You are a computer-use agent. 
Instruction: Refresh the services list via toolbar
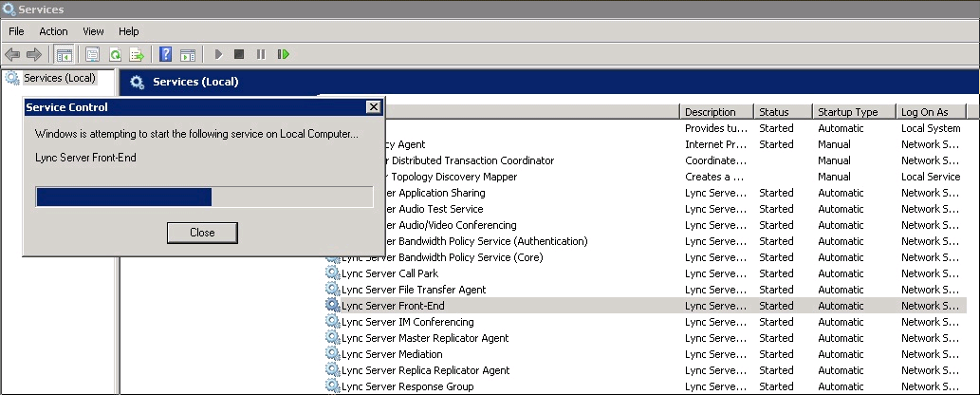[x=115, y=54]
